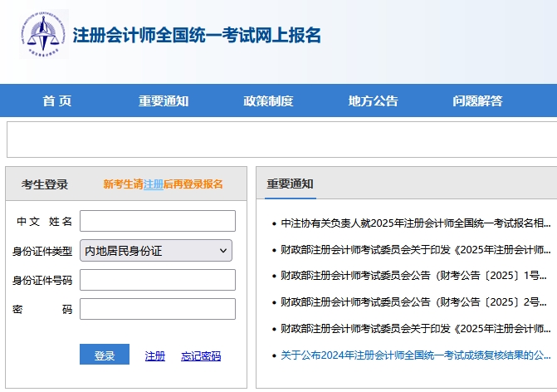The height and width of the screenshot is (392, 557).
Task: Click the 注册 link beside login button
Action: pyautogui.click(x=155, y=355)
